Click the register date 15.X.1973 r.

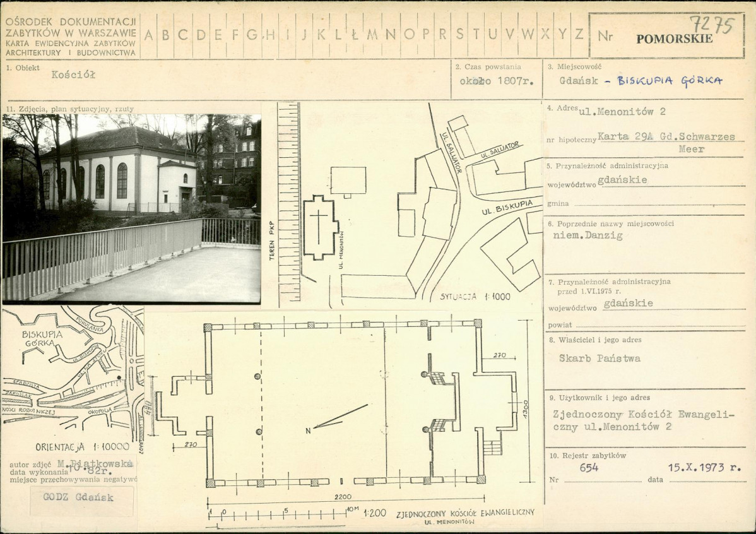tap(704, 467)
